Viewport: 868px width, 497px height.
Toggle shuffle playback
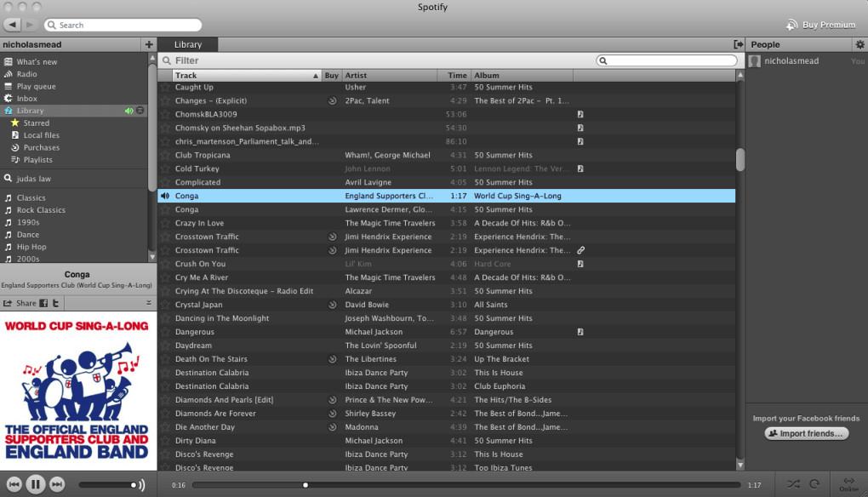tap(793, 484)
